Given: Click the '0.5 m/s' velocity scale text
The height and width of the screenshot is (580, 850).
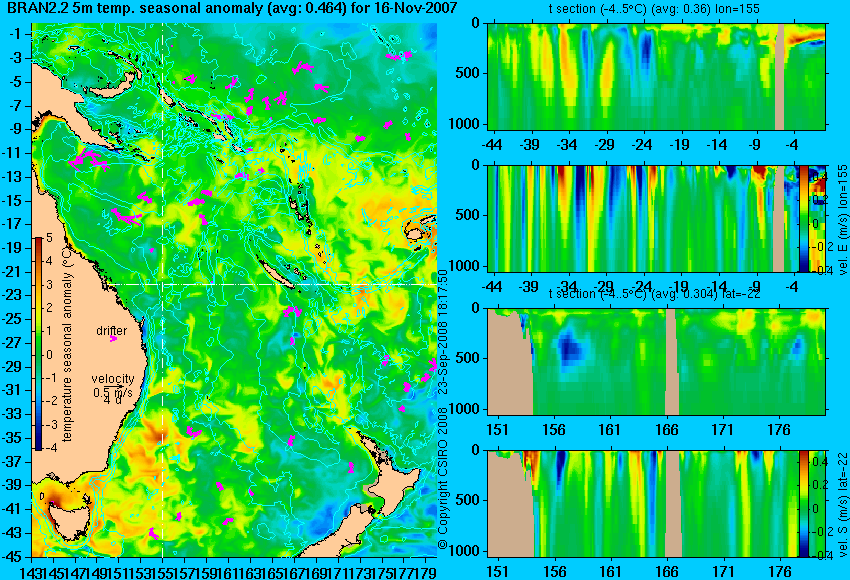Looking at the screenshot, I should coord(112,391).
